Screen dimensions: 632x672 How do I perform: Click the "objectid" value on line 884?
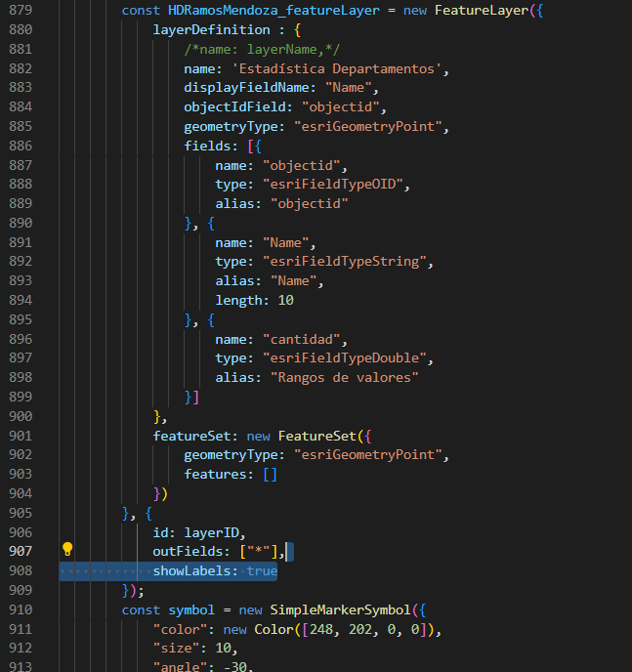click(x=340, y=106)
